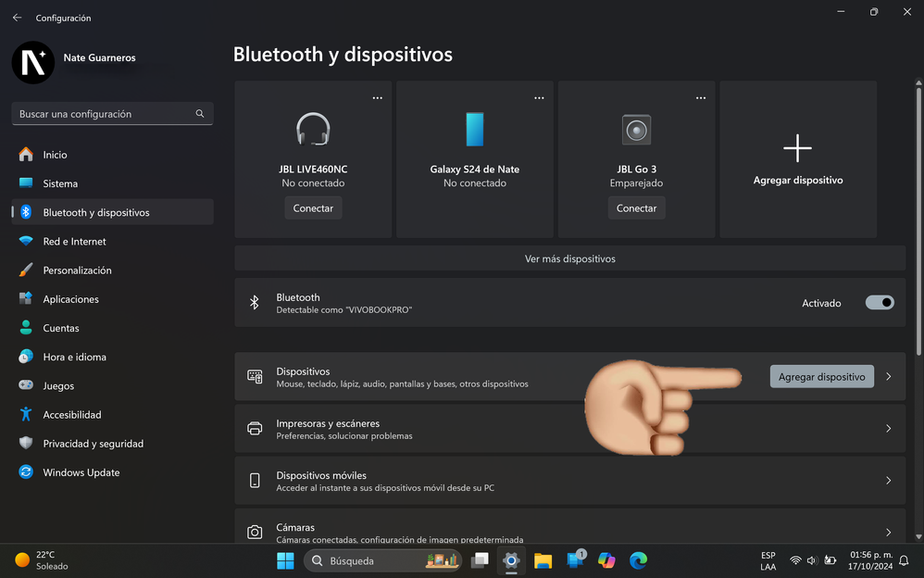The width and height of the screenshot is (924, 578).
Task: Focus the Buscar una configuración search field
Action: tap(113, 113)
